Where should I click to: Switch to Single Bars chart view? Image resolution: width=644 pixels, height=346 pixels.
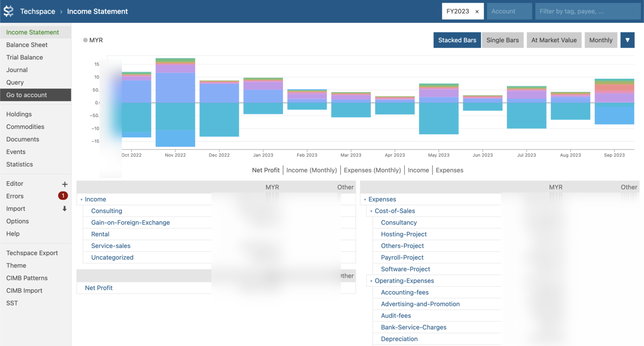coord(502,40)
